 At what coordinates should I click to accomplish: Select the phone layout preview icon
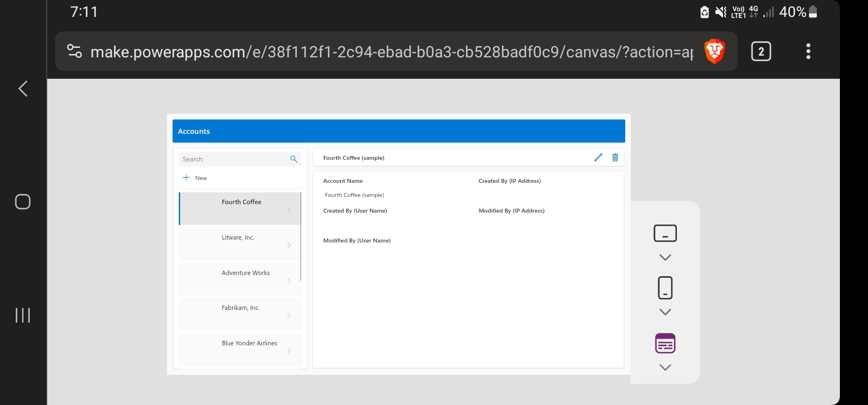(665, 287)
